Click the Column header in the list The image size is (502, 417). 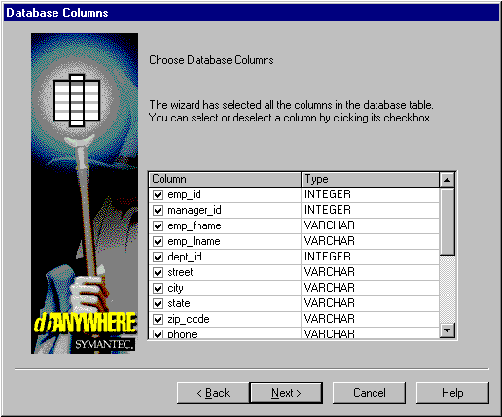[225, 179]
